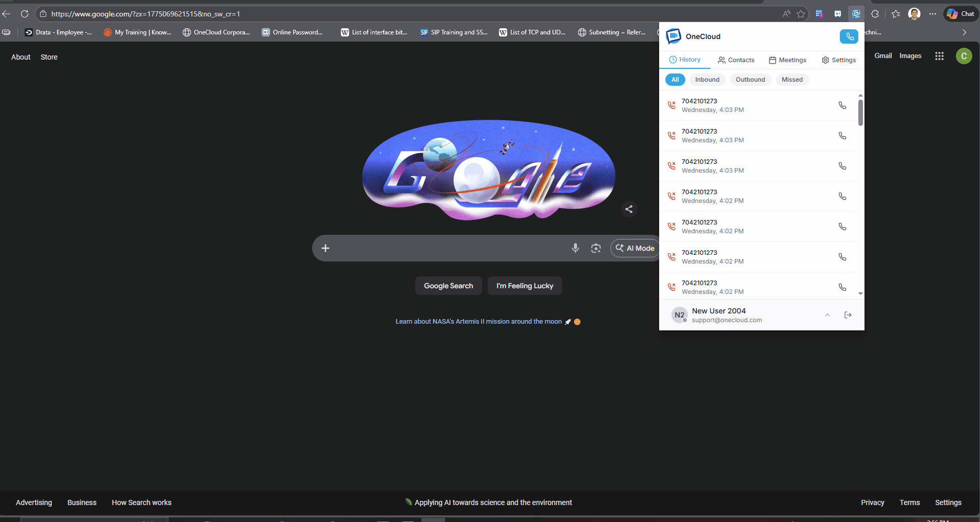Switch to the Contacts tab
980x522 pixels.
tap(736, 60)
